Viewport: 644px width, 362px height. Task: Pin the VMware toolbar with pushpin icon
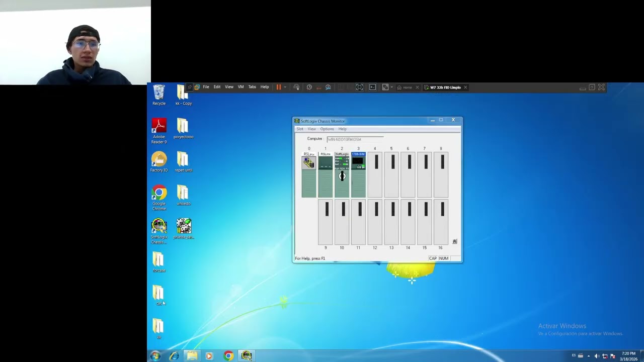(190, 87)
